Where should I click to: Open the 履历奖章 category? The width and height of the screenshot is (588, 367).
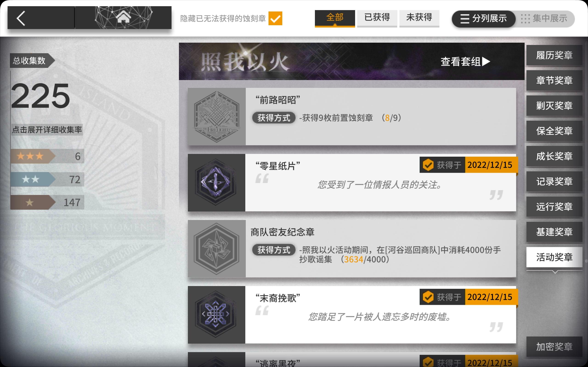[x=554, y=55]
